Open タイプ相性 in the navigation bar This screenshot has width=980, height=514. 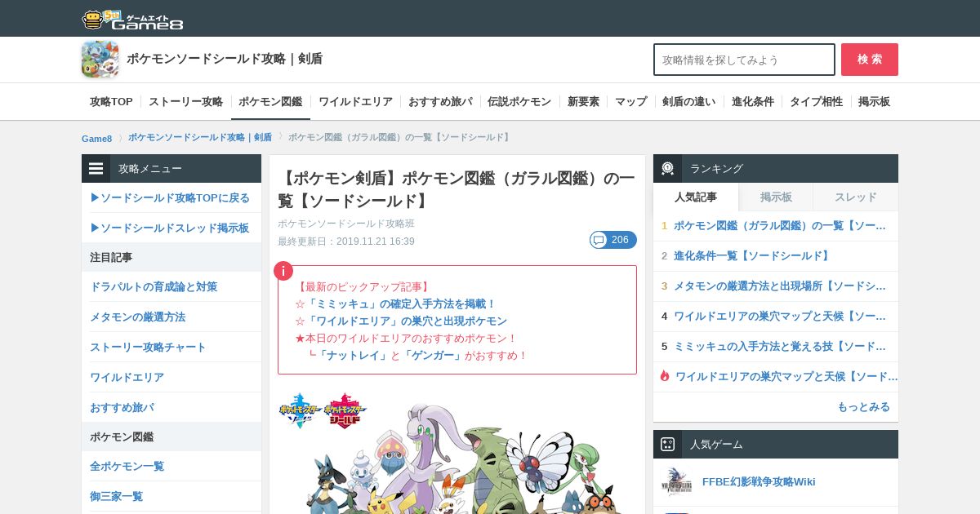pos(816,102)
